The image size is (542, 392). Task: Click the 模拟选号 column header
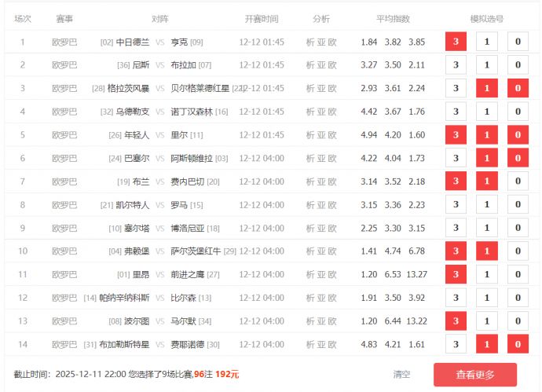pos(486,18)
